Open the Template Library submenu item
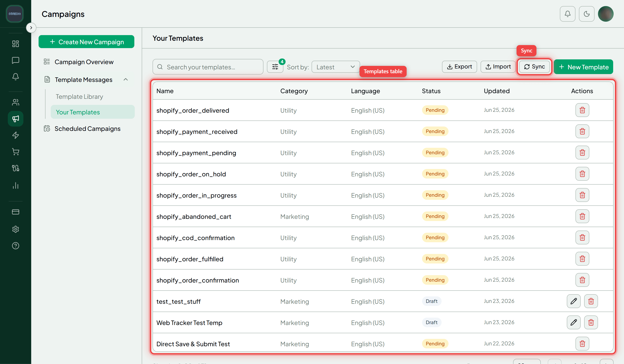Screen dimensions: 624x364 tap(79, 97)
